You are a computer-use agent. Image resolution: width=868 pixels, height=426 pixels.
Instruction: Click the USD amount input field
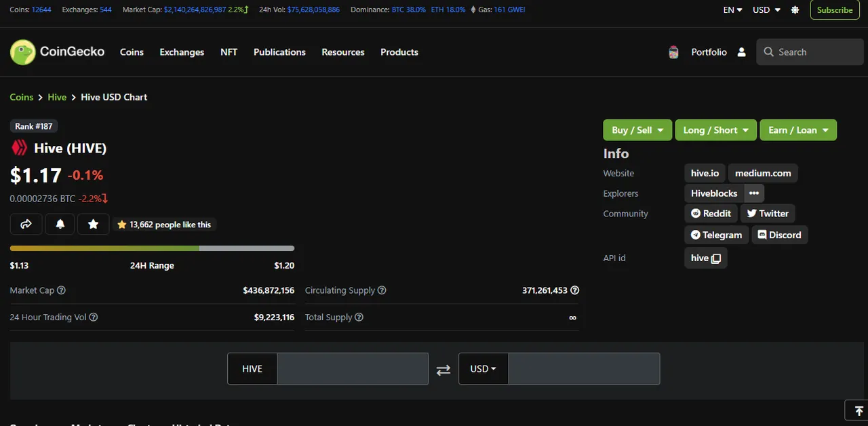(x=584, y=369)
